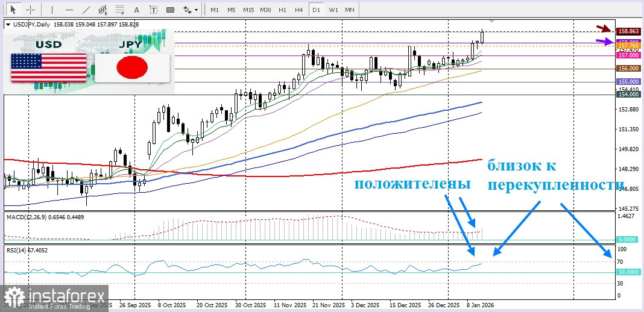Click the orange 157.760 price label
The width and height of the screenshot is (644, 312).
coord(628,46)
